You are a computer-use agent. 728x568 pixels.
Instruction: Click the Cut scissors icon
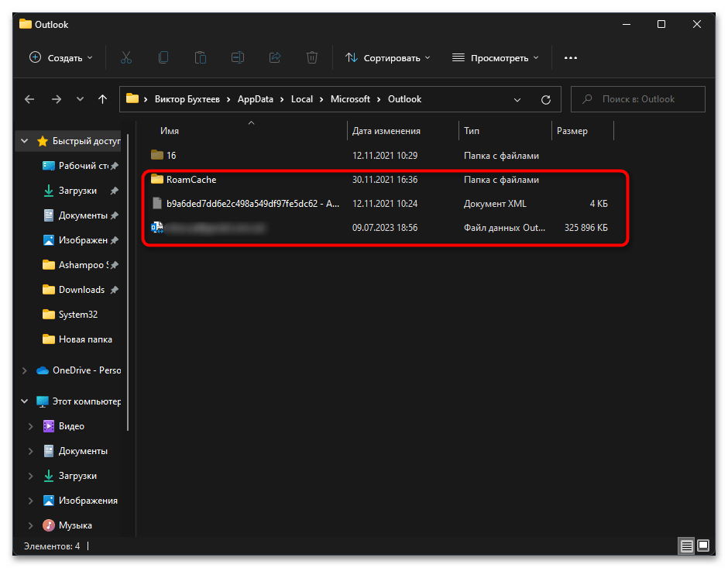[125, 58]
